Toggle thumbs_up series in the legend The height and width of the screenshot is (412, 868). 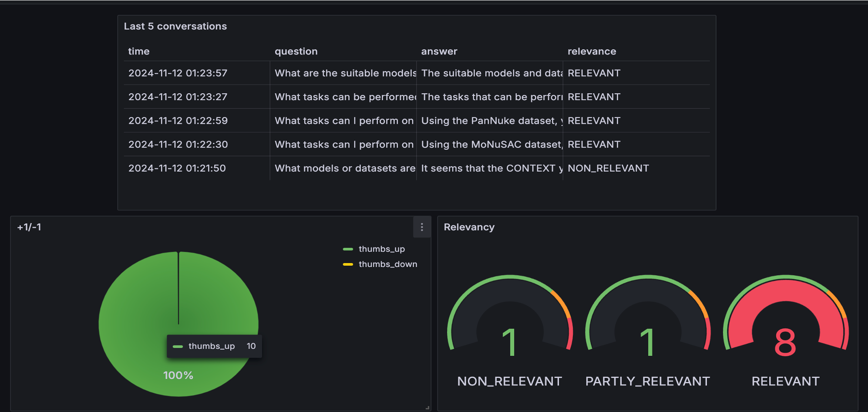pyautogui.click(x=381, y=249)
